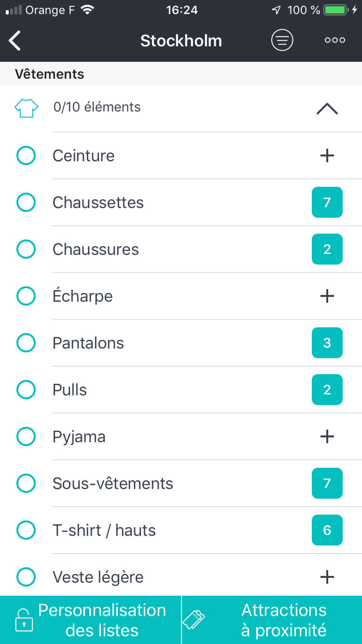Open the Chaussures quantity badge
The height and width of the screenshot is (644, 362).
(327, 249)
